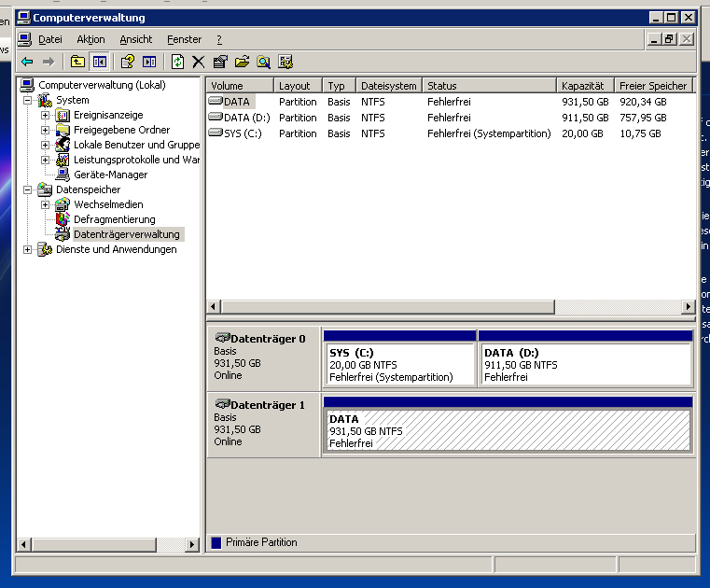The image size is (710, 588).
Task: Expand Dienste und Anwendungen node
Action: [x=28, y=249]
